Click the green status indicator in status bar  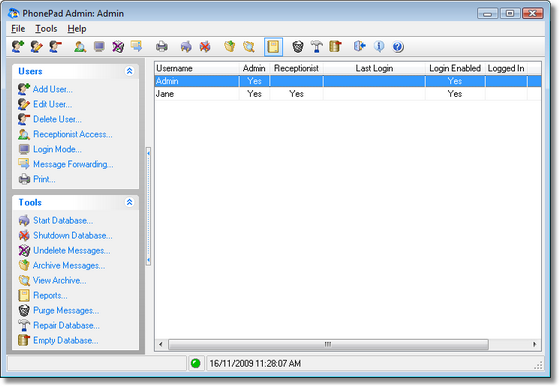[x=195, y=363]
